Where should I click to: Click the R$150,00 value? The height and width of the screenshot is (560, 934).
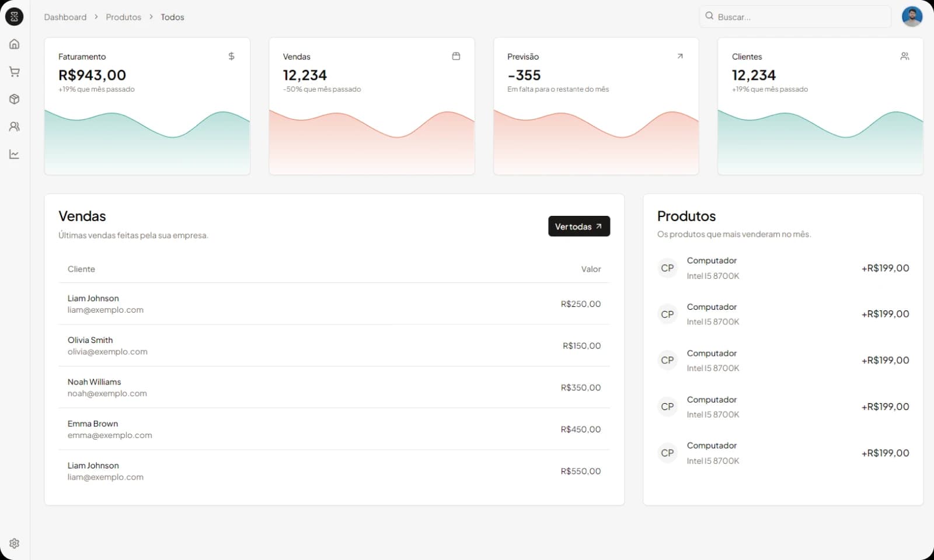click(581, 346)
